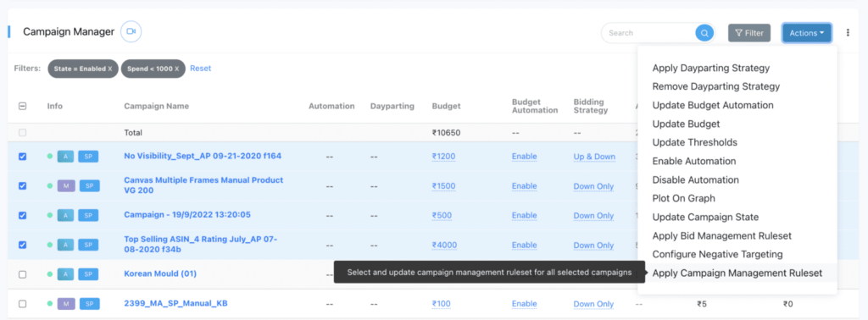This screenshot has height=320, width=868.
Task: Open the three-dot more options menu
Action: click(848, 33)
